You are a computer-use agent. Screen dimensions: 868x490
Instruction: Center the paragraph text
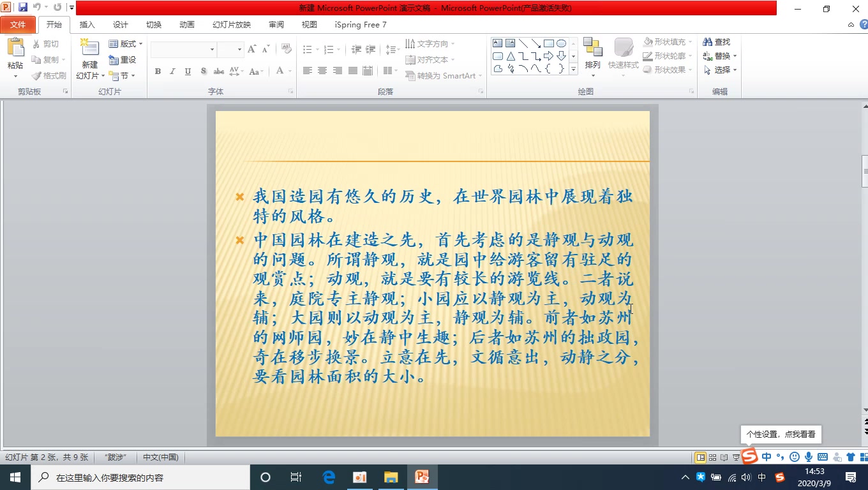[322, 71]
